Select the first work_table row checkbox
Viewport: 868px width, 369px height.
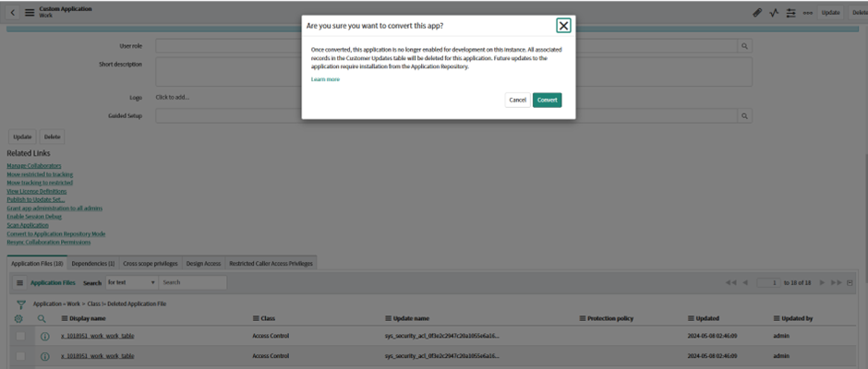pos(20,336)
